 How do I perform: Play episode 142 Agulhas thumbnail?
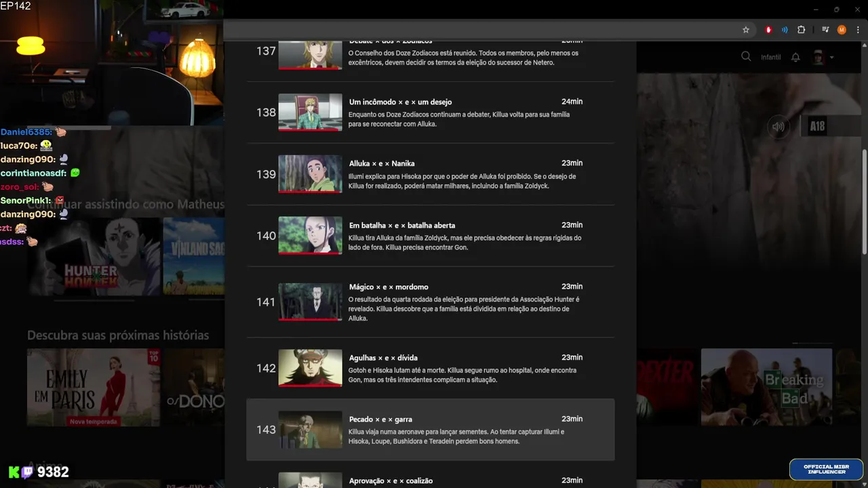click(x=310, y=368)
